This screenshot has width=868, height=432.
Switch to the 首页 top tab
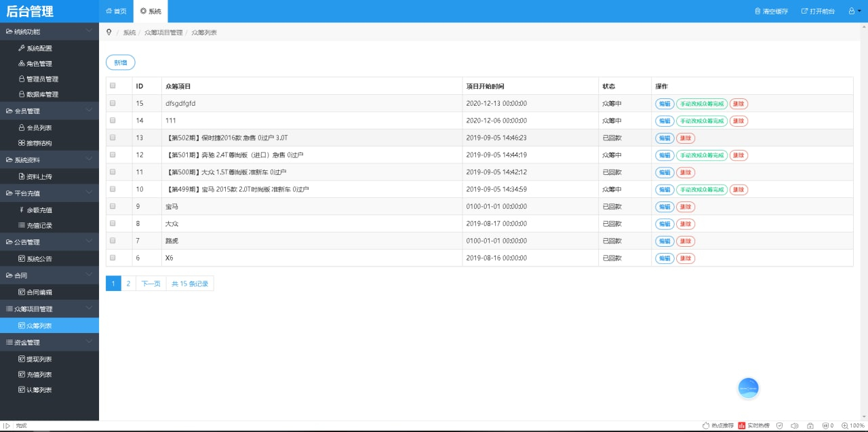point(116,12)
